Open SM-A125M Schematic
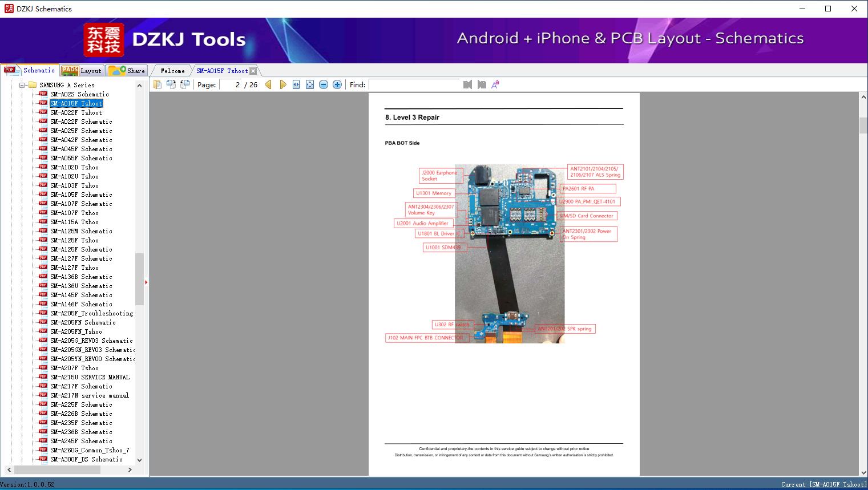The height and width of the screenshot is (490, 868). pyautogui.click(x=81, y=231)
